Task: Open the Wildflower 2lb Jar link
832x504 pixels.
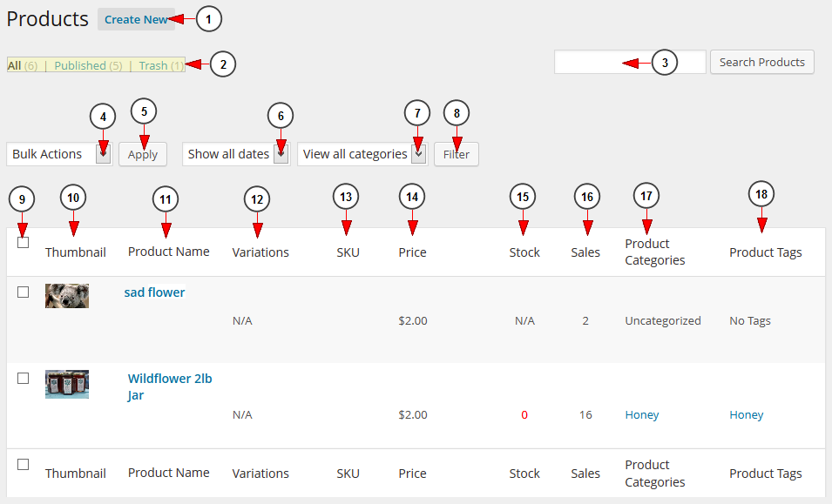Action: (170, 386)
